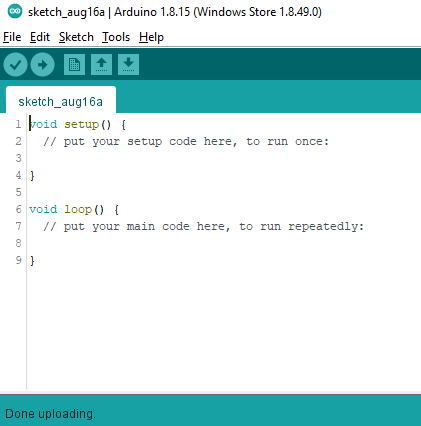Image resolution: width=421 pixels, height=426 pixels.
Task: Click the 'void loop() {' code line
Action: point(74,210)
